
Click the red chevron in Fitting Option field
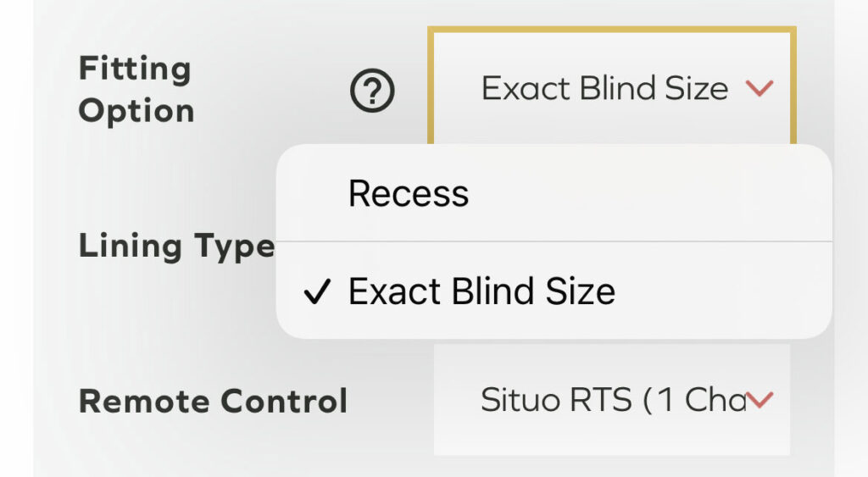tap(760, 88)
